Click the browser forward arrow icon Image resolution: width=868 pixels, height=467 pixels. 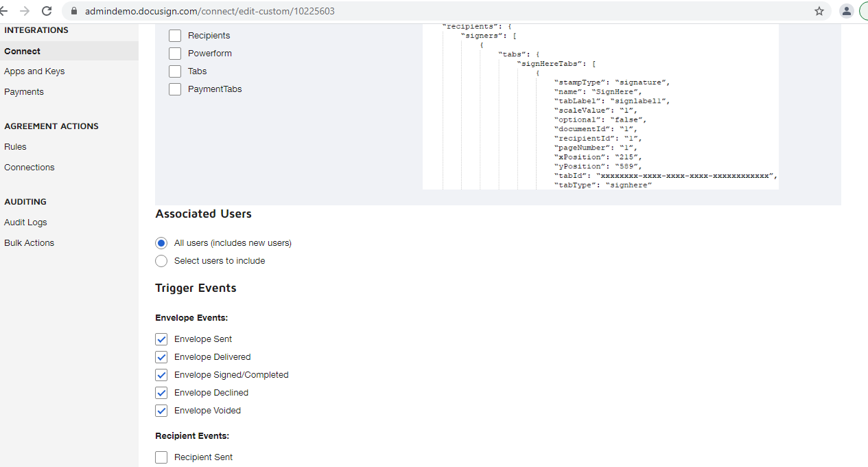[25, 11]
